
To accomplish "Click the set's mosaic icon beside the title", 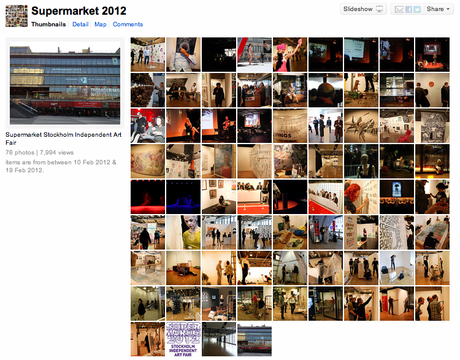I will [17, 16].
